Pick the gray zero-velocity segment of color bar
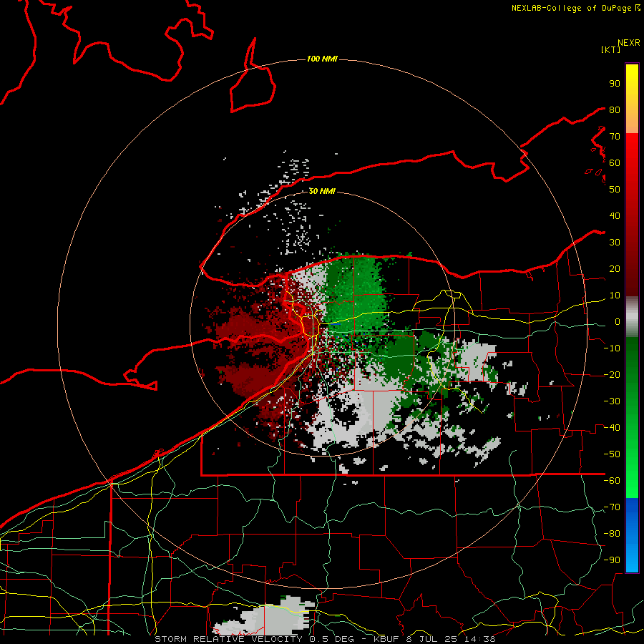This screenshot has height=644, width=644. click(x=632, y=317)
